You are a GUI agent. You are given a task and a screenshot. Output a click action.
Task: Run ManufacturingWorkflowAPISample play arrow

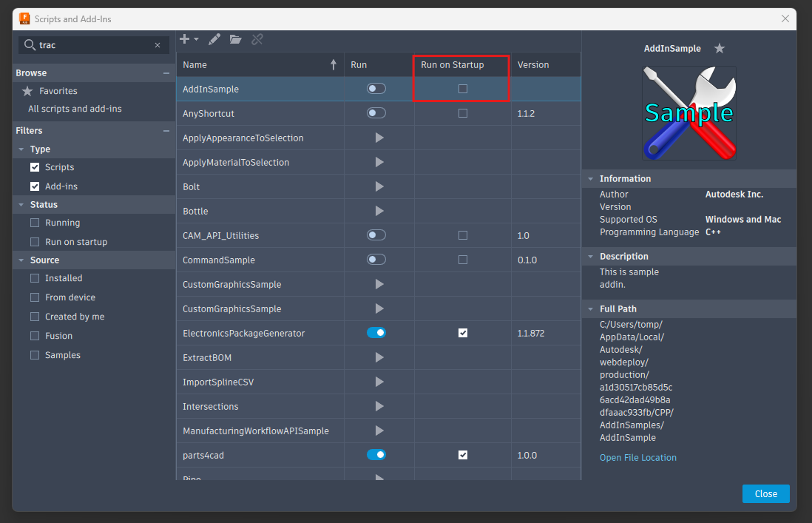tap(379, 431)
